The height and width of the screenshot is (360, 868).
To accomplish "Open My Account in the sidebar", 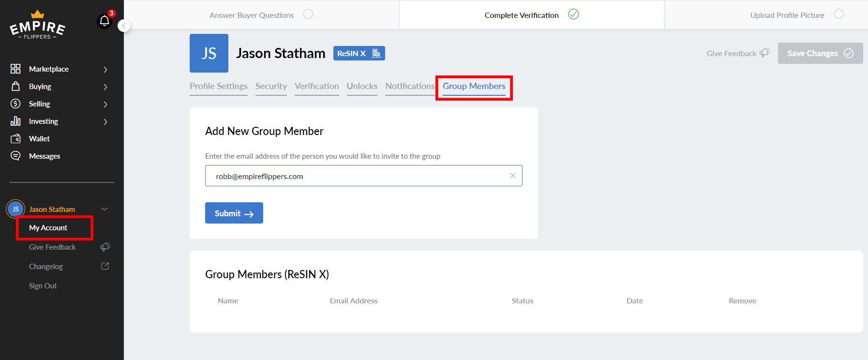I will [48, 227].
